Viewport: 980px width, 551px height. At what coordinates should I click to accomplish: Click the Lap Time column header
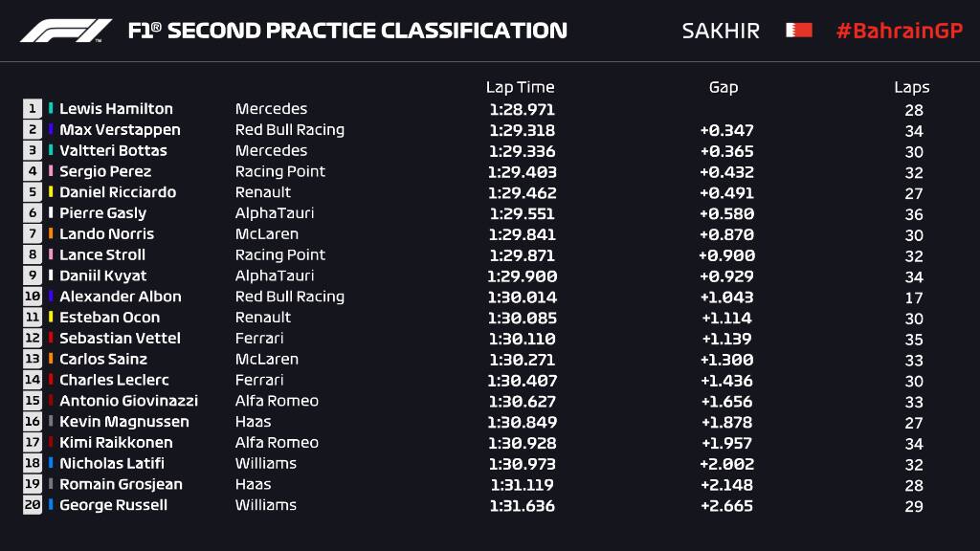520,87
